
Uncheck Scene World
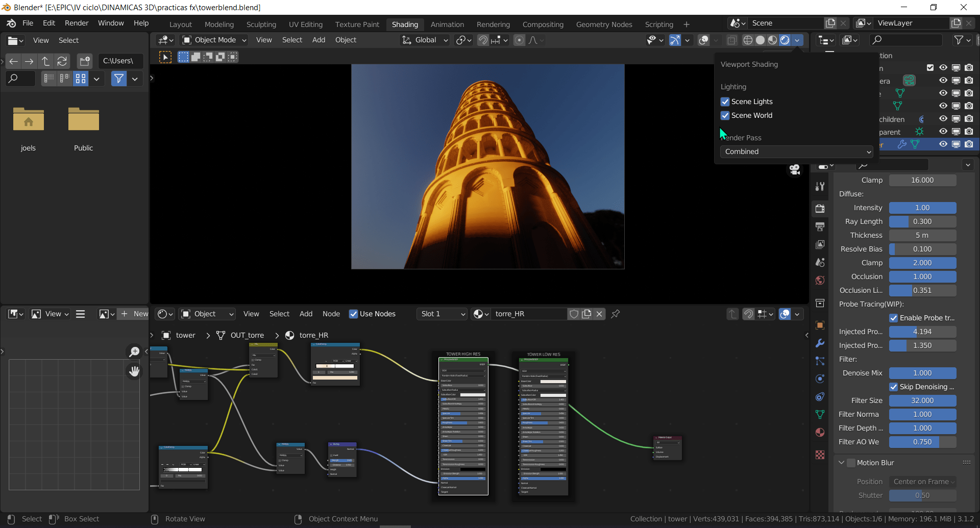(725, 115)
